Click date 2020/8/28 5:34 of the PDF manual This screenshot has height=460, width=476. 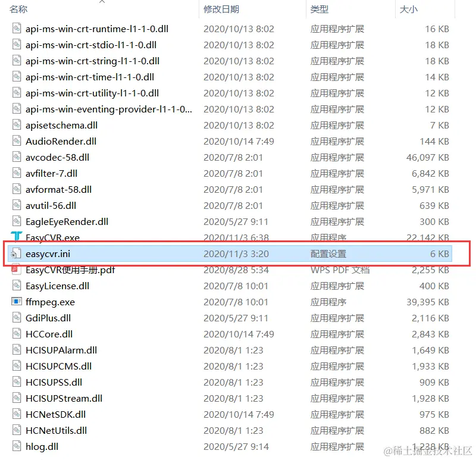[x=236, y=270]
